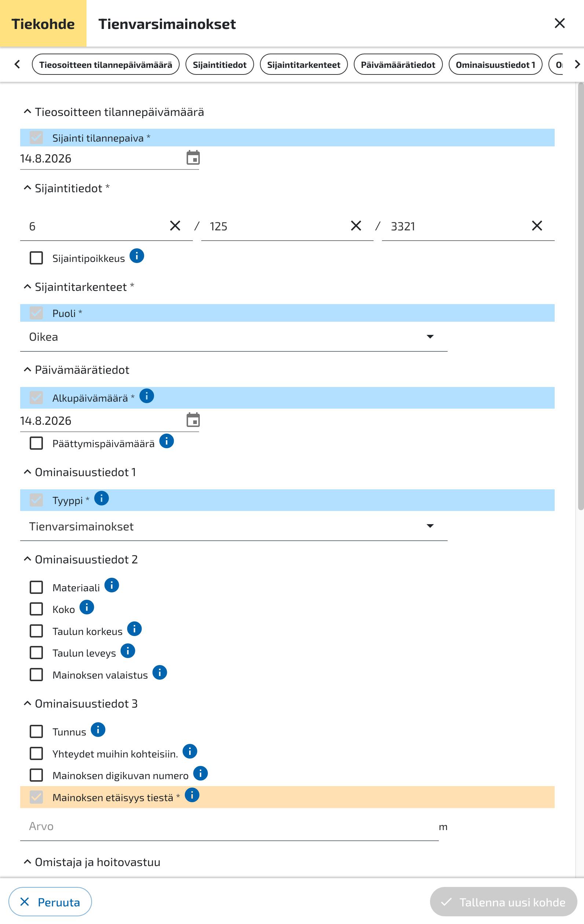This screenshot has width=584, height=924.
Task: Click the Arvo distance input field
Action: (x=229, y=826)
